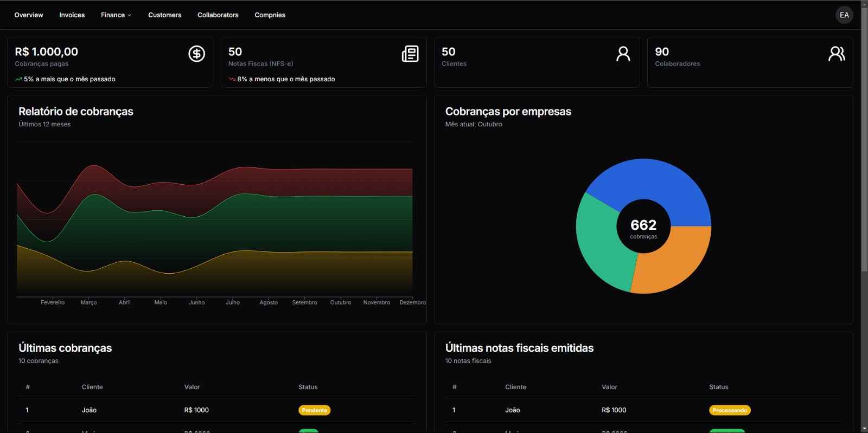868x433 pixels.
Task: Open the EA user avatar menu
Action: [844, 15]
